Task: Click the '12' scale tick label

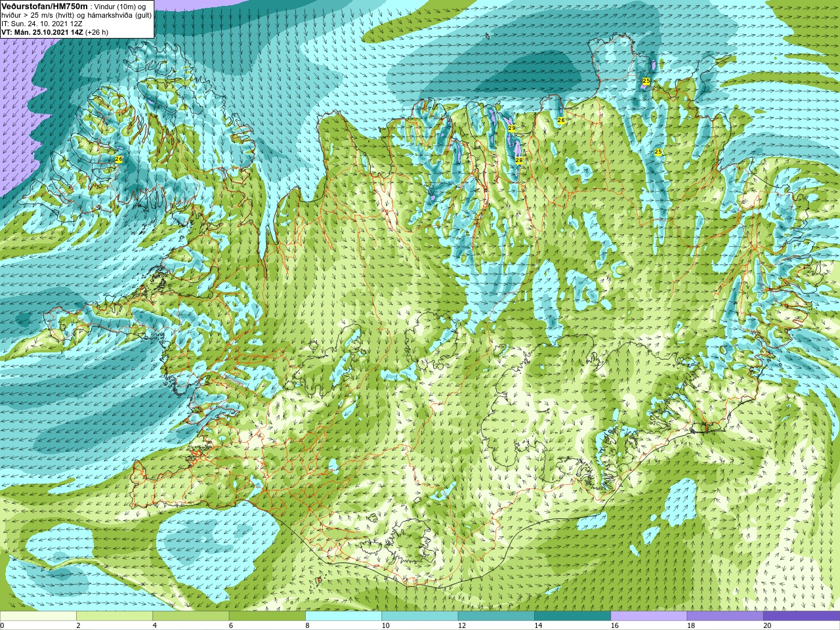Action: (462, 625)
